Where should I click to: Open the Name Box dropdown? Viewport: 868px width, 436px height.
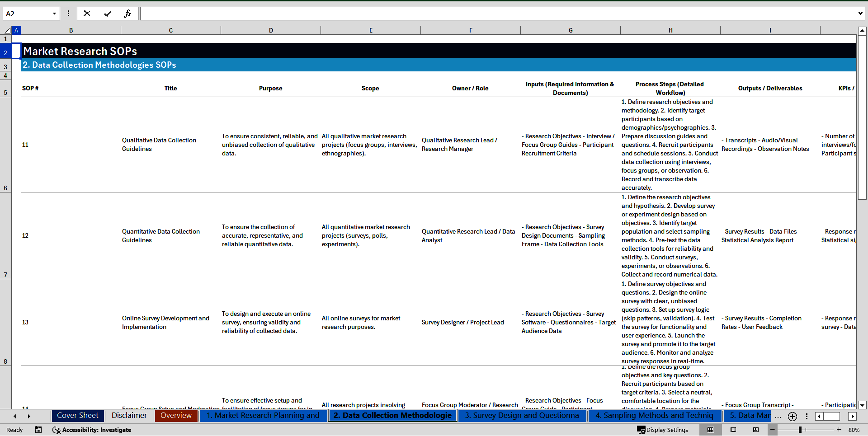click(x=54, y=14)
